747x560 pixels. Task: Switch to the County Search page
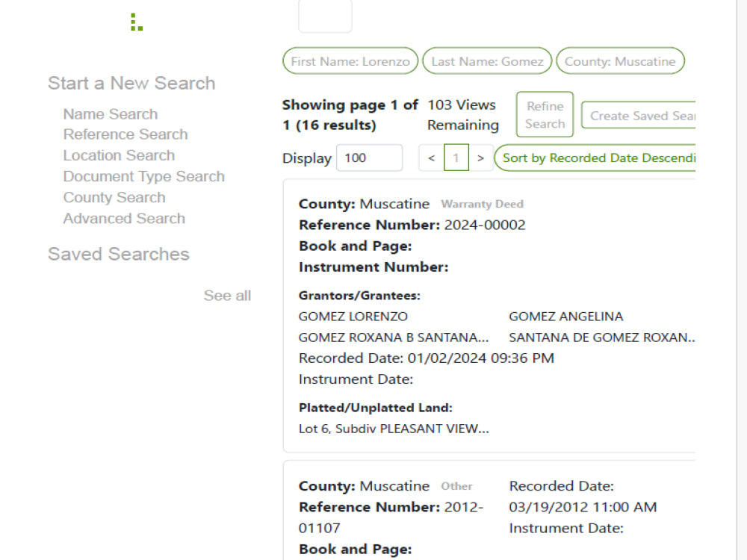click(x=114, y=197)
